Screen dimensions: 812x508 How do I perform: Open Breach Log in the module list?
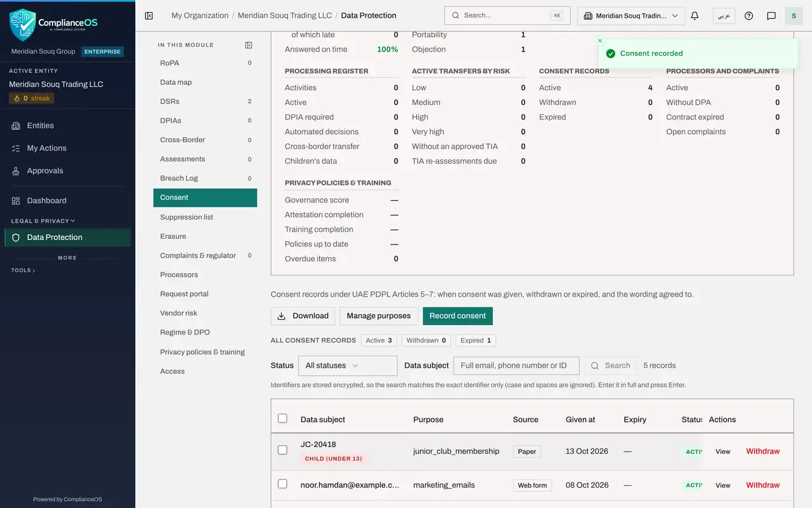[205, 178]
